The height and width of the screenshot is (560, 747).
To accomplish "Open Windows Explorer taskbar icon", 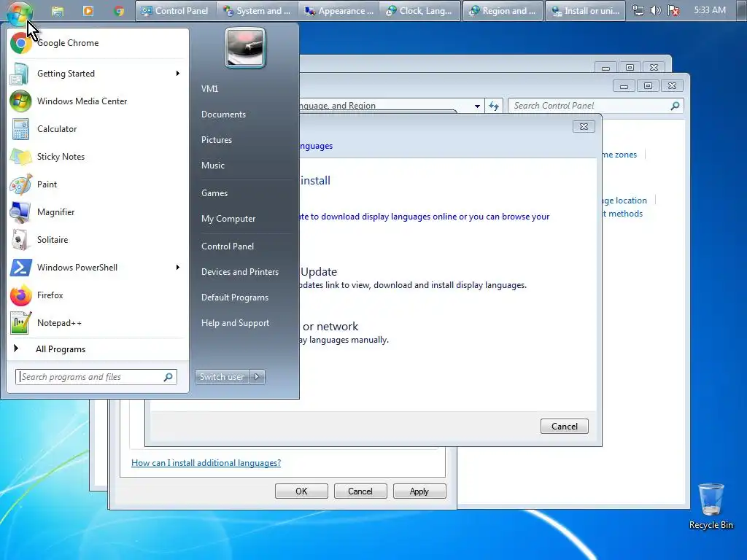I will click(x=58, y=11).
